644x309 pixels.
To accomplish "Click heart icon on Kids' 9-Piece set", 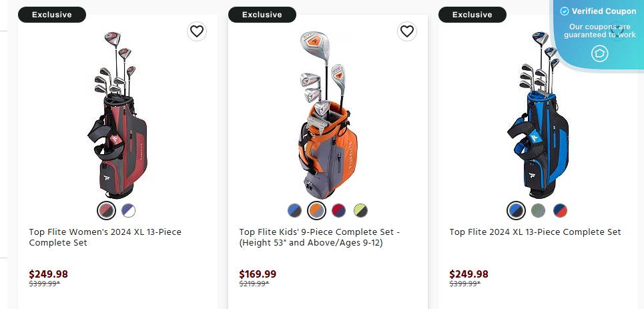I will coord(407,31).
